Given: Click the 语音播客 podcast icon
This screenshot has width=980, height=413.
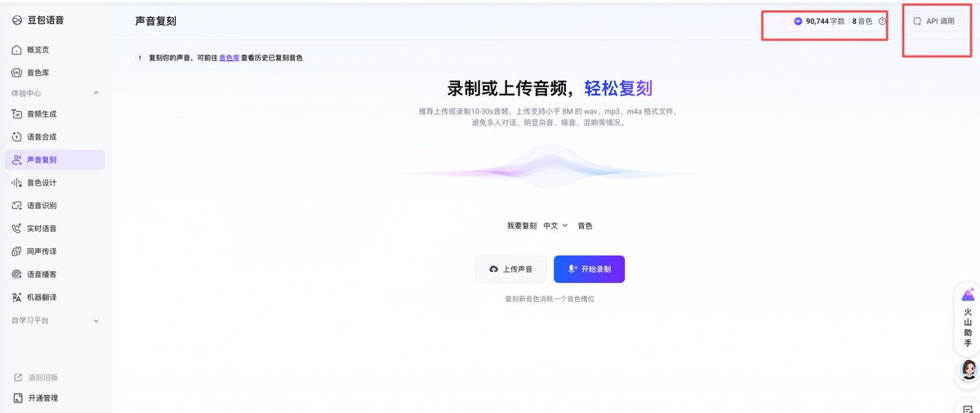Looking at the screenshot, I should click(x=17, y=274).
